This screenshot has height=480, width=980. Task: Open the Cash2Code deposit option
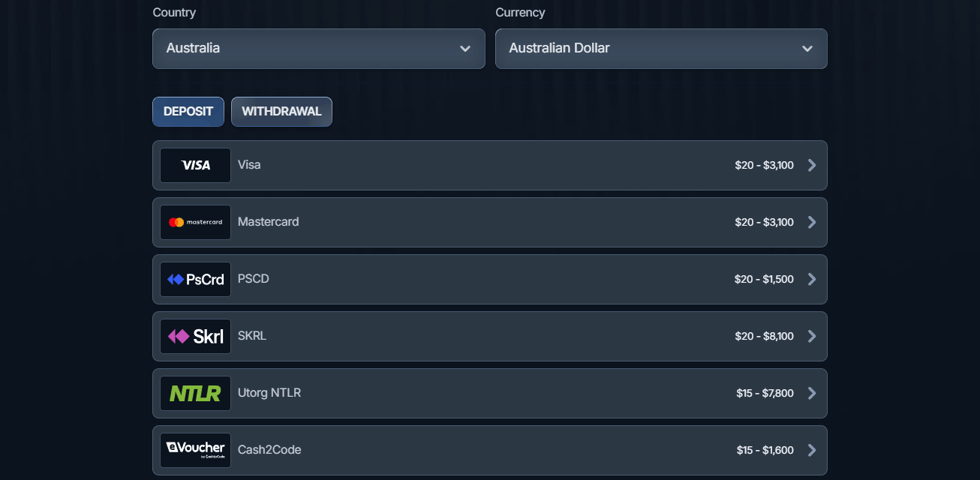pos(489,449)
